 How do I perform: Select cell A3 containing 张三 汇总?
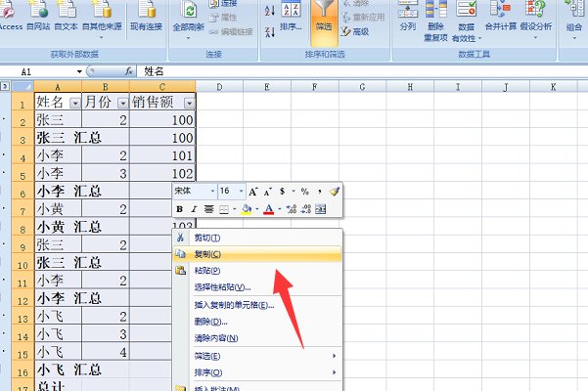[58, 138]
